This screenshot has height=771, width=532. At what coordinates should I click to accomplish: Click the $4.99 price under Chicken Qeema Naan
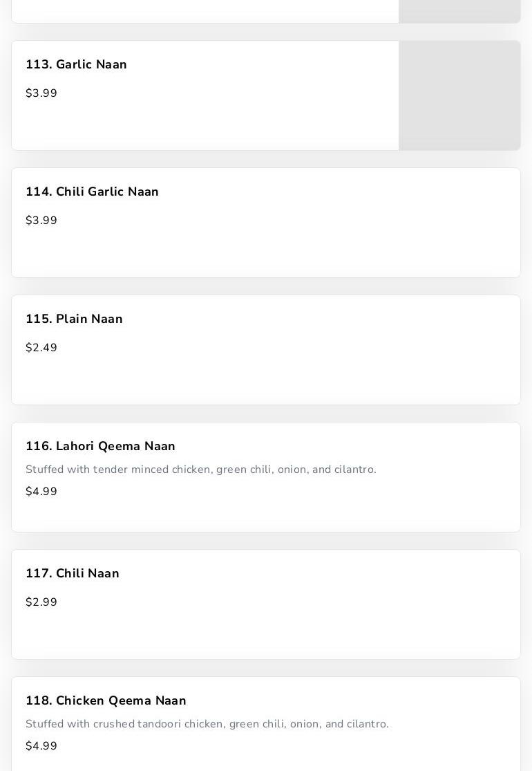tap(41, 746)
